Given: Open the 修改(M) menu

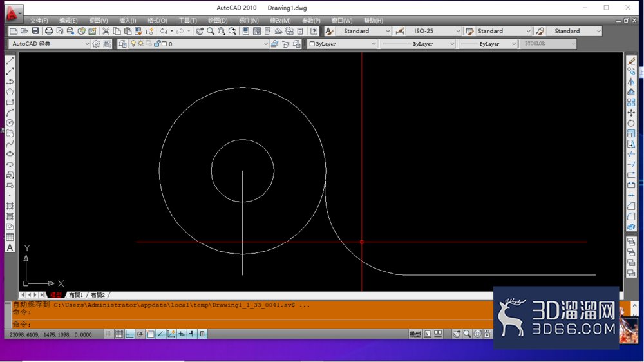Looking at the screenshot, I should coord(280,21).
